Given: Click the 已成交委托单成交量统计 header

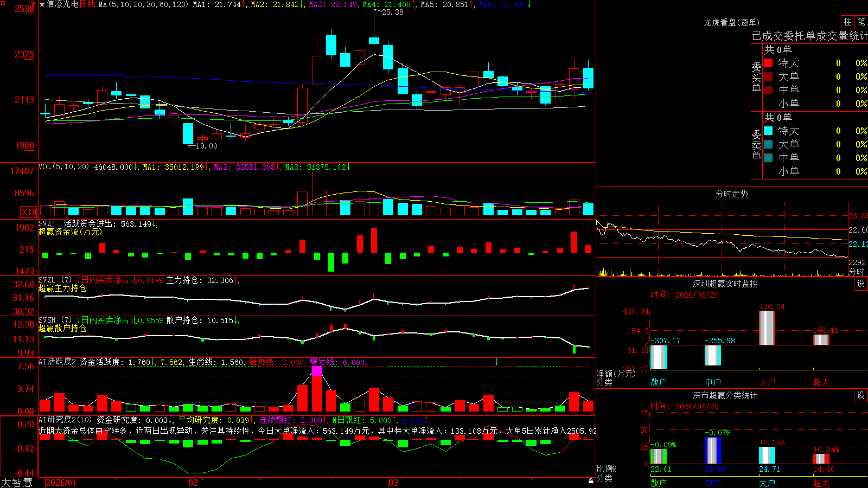Looking at the screenshot, I should coord(809,36).
